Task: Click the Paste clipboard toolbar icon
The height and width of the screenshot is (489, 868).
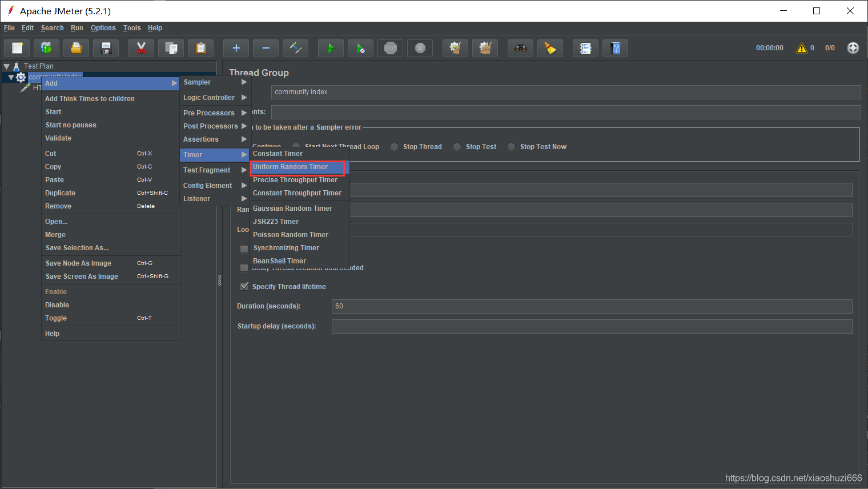Action: click(x=201, y=48)
